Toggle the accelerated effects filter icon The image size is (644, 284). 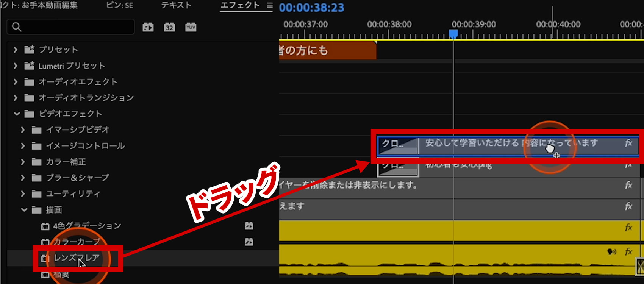[148, 27]
